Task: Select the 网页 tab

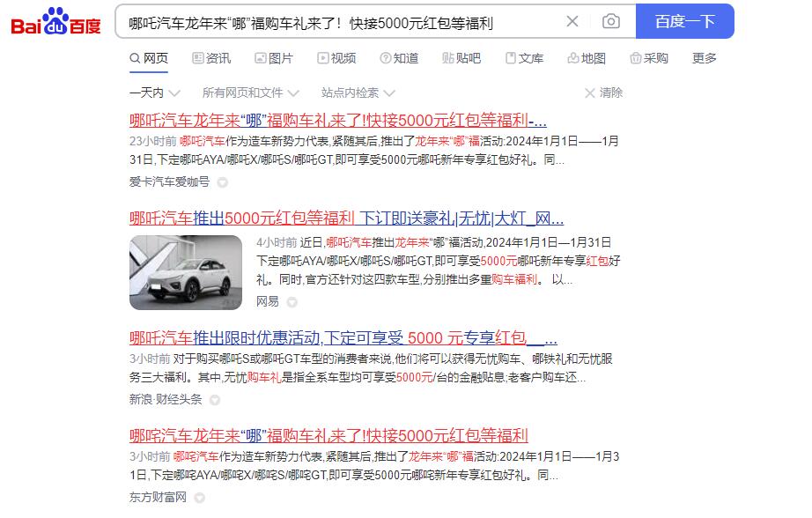Action: [149, 58]
